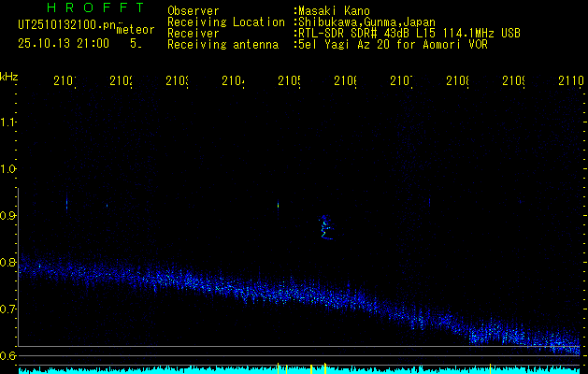The image size is (588, 374).
Task: Click the green HROFFT title
Action: (x=96, y=7)
